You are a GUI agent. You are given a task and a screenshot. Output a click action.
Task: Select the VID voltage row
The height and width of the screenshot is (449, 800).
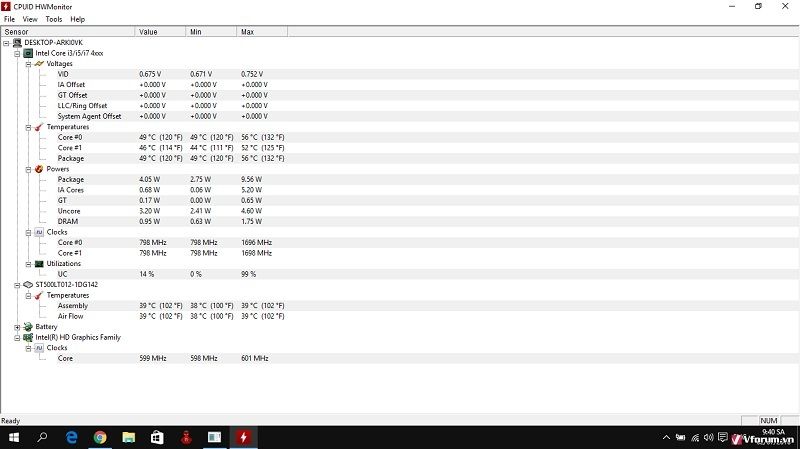[400, 74]
